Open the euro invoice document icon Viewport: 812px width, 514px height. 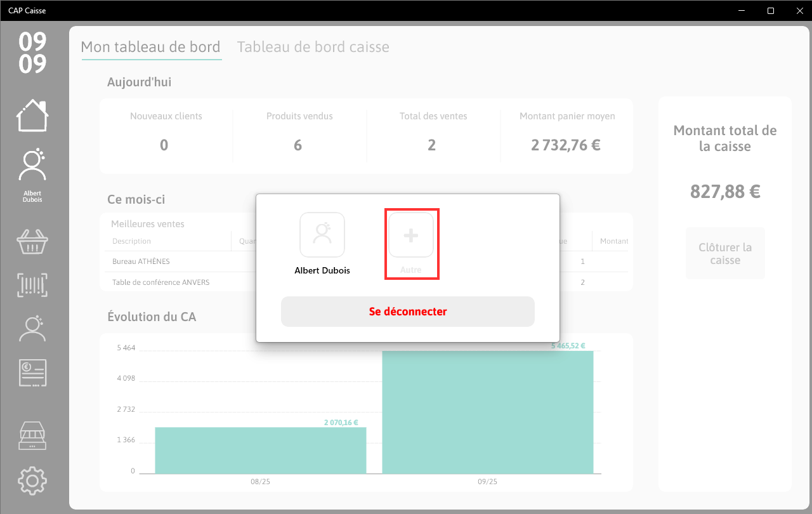[33, 372]
